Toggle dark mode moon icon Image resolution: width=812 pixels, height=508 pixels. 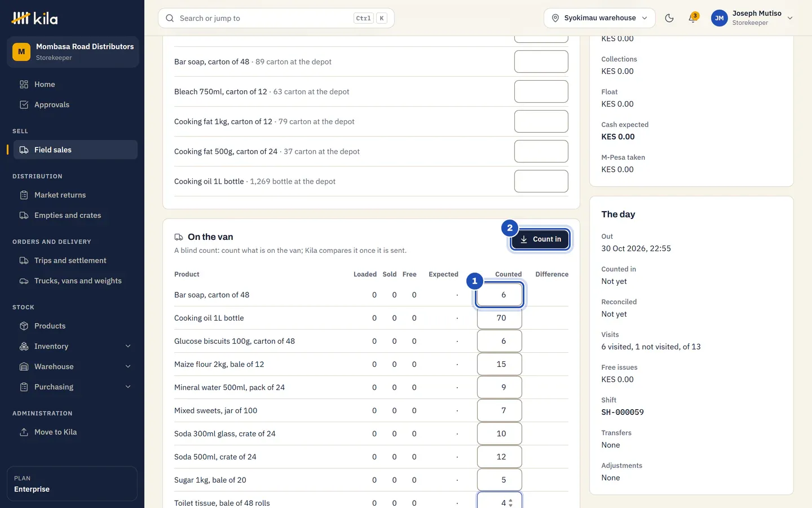coord(669,18)
